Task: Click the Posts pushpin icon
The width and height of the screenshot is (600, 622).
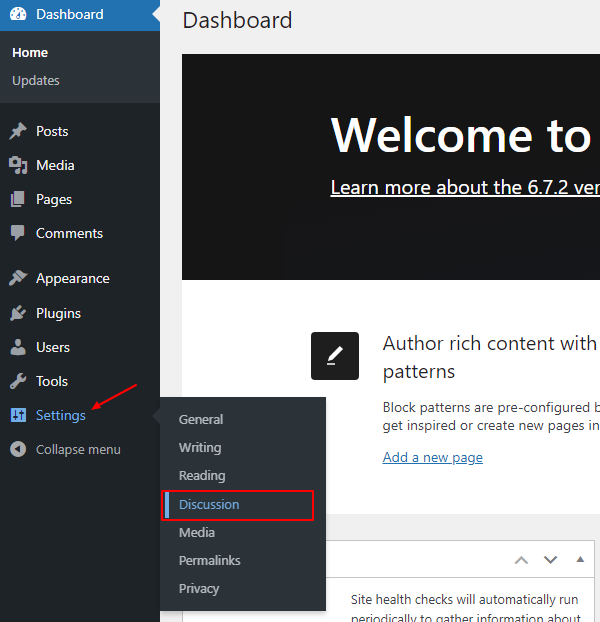Action: click(18, 131)
